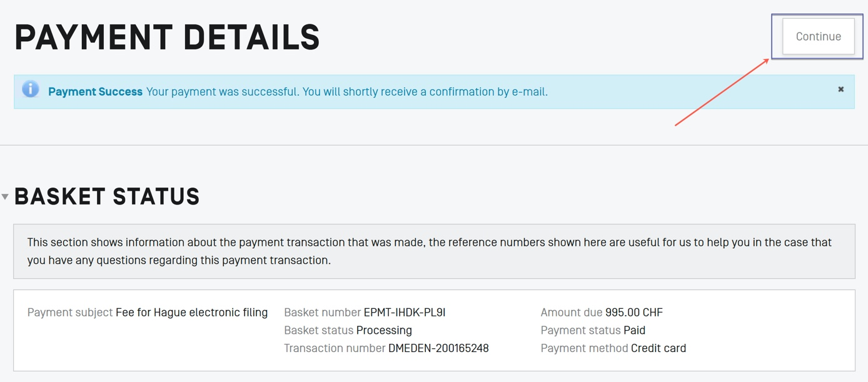Click transaction number DMEDEN-200165248
The height and width of the screenshot is (382, 868).
438,348
